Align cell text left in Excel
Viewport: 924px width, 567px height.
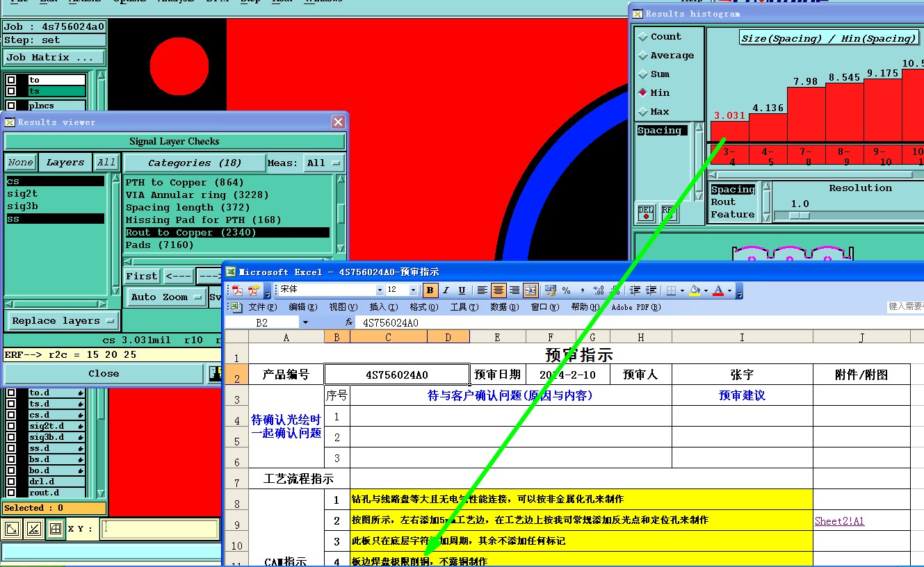click(483, 290)
